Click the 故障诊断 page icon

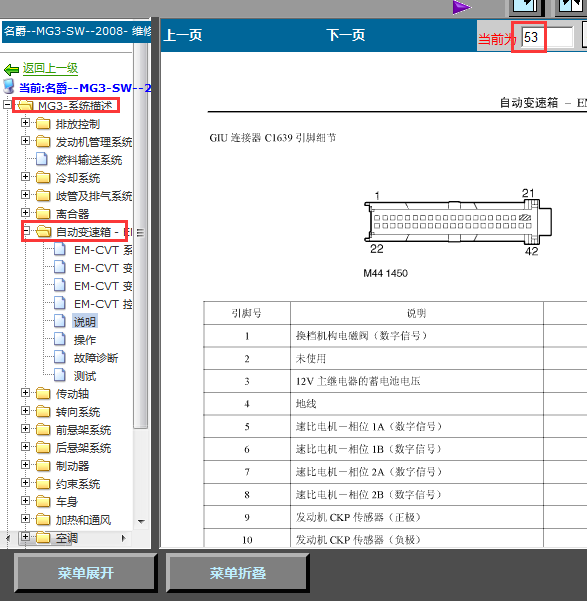tap(60, 357)
